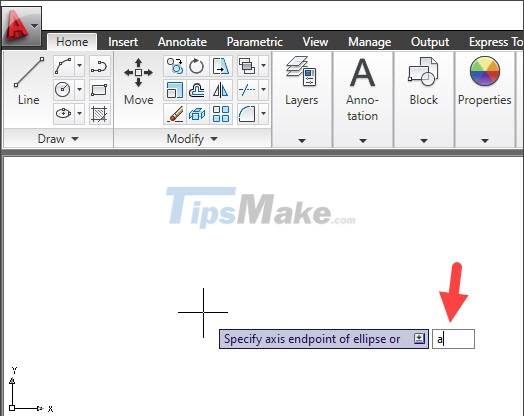This screenshot has height=416, width=524.
Task: Select the Hatch tool
Action: click(x=100, y=114)
